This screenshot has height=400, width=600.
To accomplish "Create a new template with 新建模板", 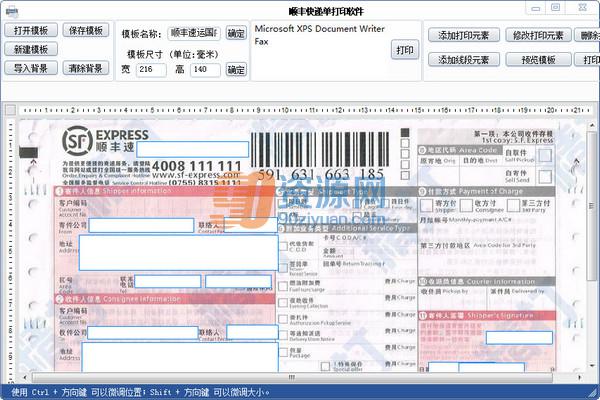I will tap(31, 49).
